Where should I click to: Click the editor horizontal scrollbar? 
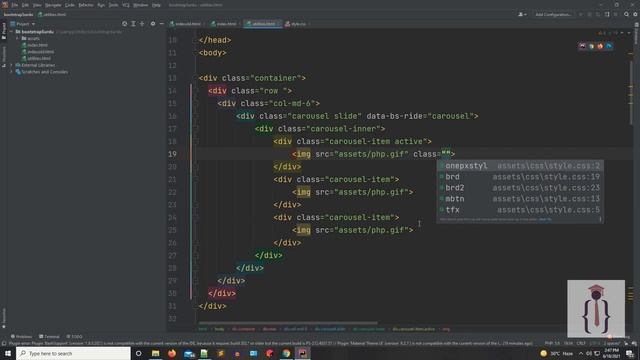point(288,323)
